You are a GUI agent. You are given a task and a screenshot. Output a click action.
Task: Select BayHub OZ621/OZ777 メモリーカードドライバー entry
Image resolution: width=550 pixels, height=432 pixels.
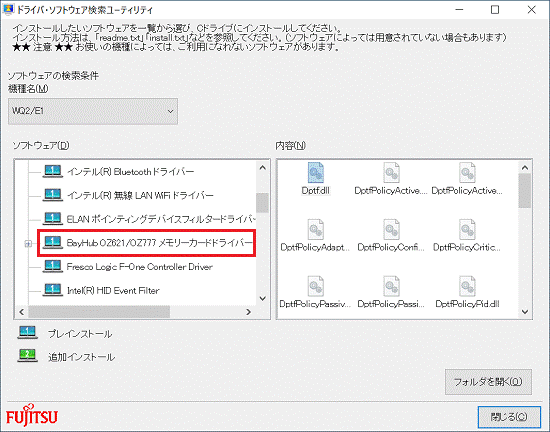point(160,243)
